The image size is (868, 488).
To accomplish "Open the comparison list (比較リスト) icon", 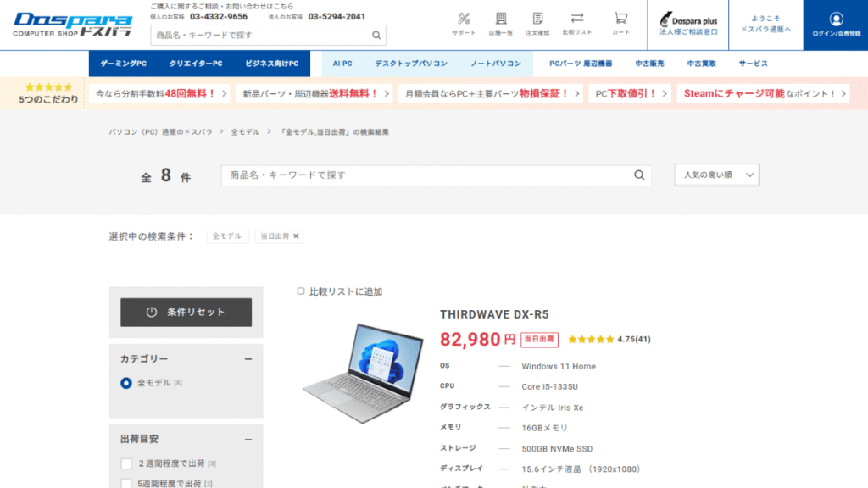I will coord(576,19).
